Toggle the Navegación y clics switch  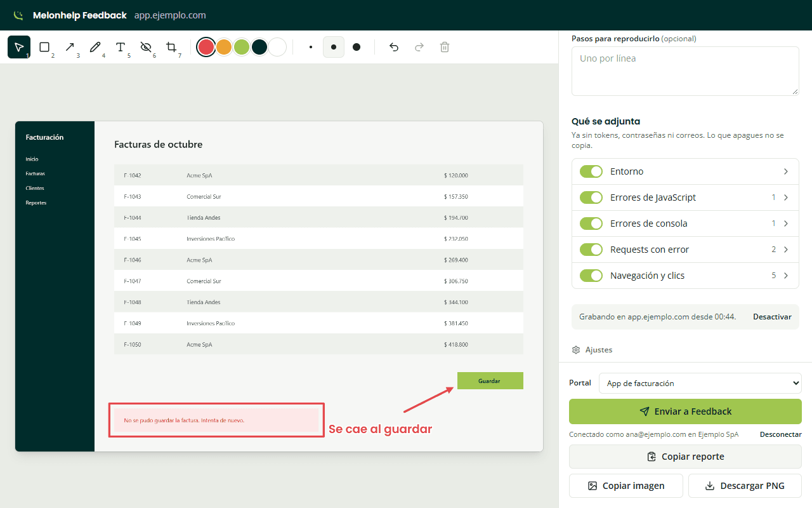click(591, 276)
